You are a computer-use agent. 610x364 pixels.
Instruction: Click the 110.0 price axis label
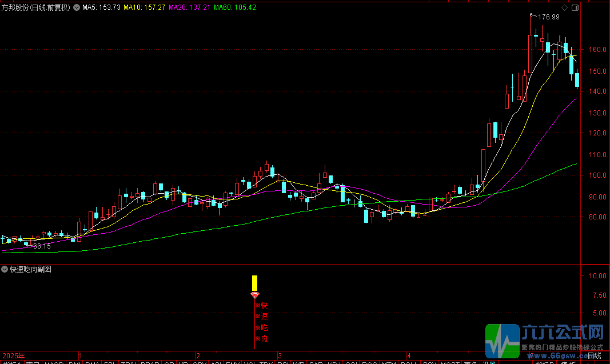[x=597, y=155]
